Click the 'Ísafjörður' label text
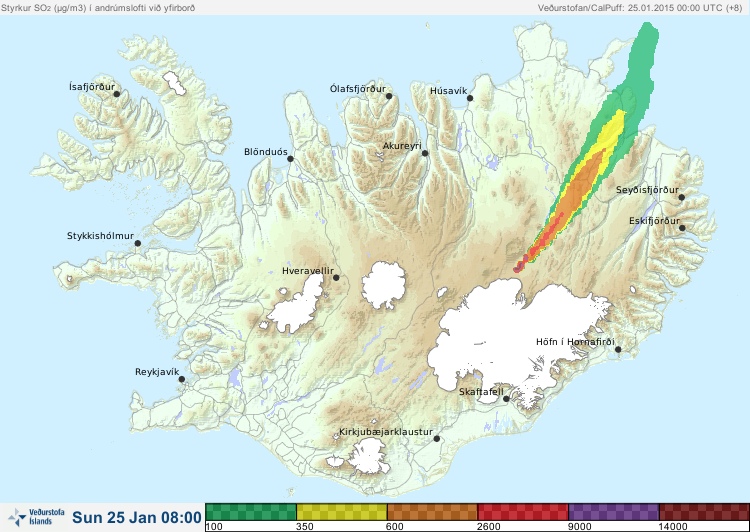 click(x=92, y=87)
